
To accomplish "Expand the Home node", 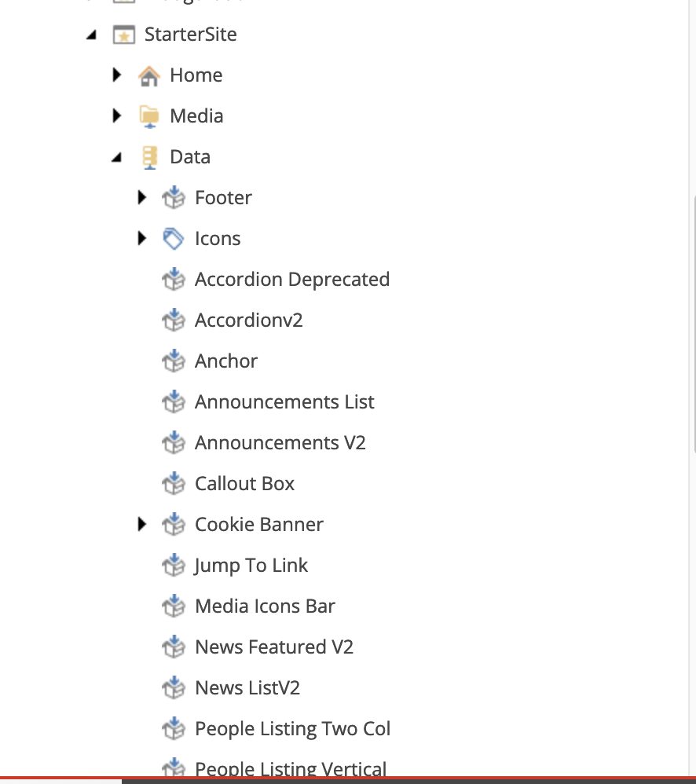I will pyautogui.click(x=116, y=75).
